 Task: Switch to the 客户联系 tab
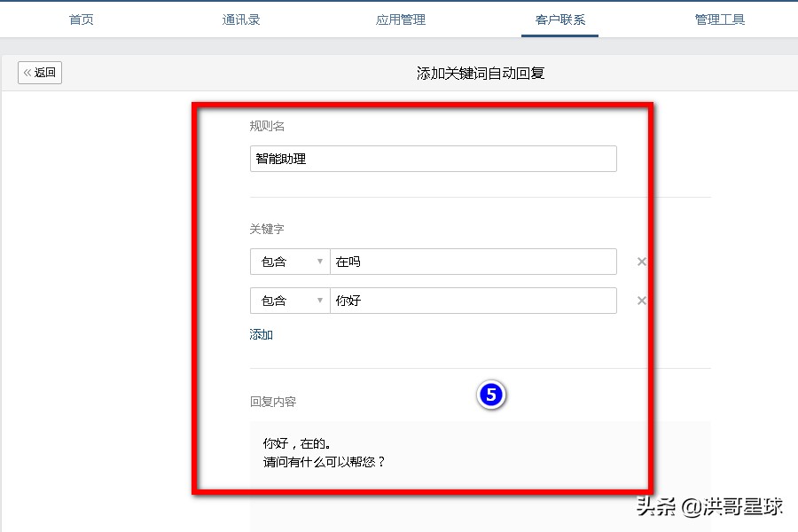[559, 19]
